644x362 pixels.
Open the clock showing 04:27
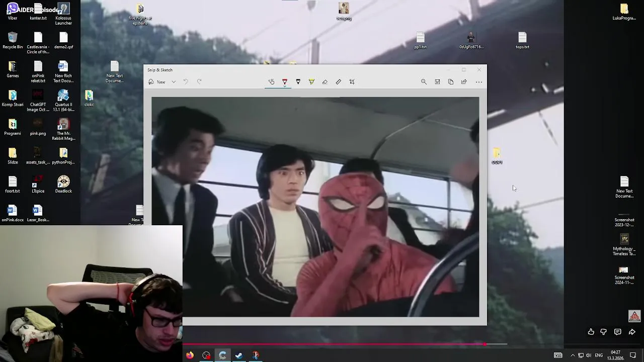(x=616, y=355)
